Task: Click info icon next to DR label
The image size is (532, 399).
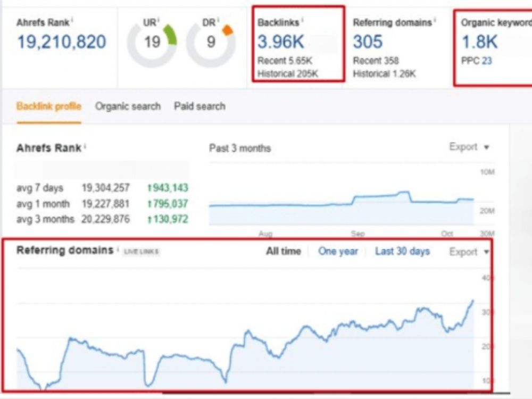Action: click(218, 21)
